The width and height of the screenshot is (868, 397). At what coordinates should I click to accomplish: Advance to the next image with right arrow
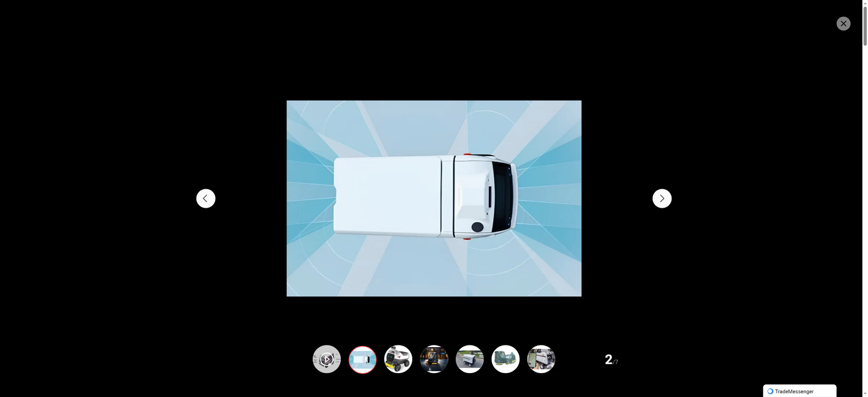tap(662, 198)
